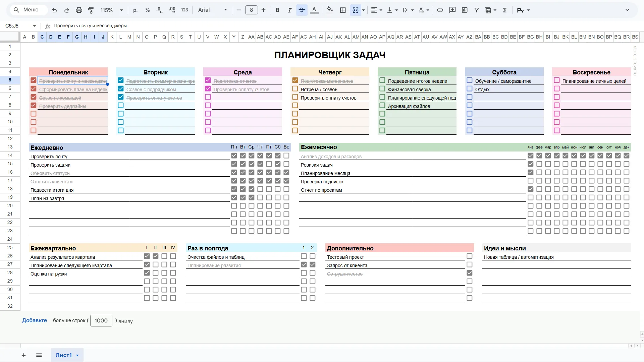Decrease font size with minus button

pos(239,10)
